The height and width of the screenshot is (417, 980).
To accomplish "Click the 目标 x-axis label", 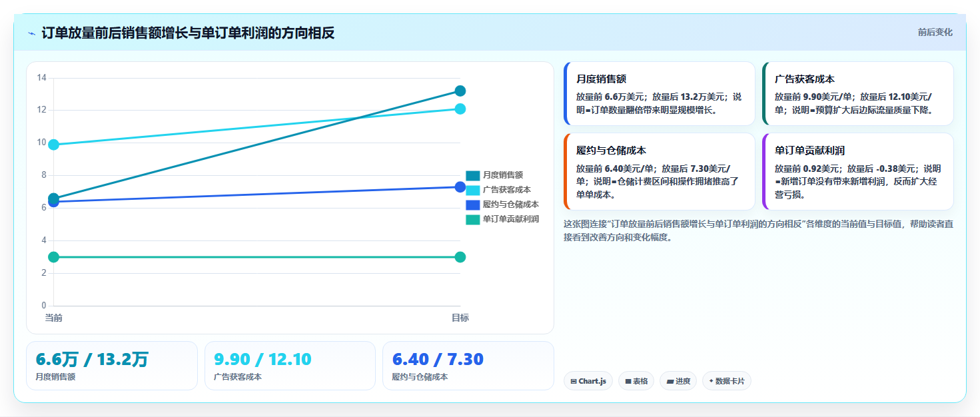I will (460, 318).
